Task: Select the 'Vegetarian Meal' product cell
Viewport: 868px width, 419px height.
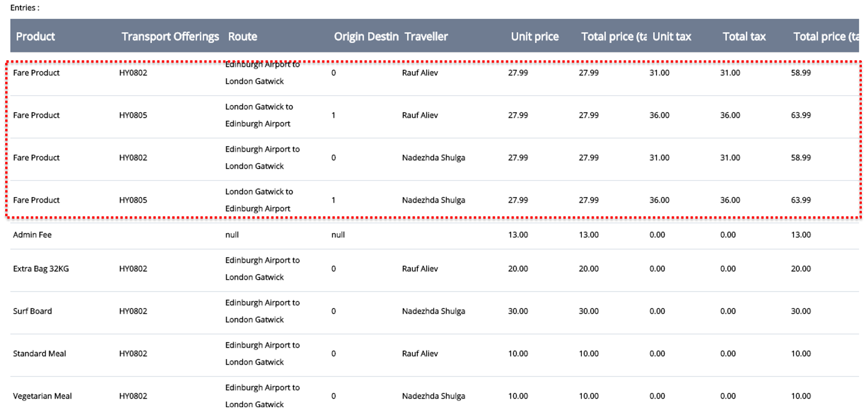Action: (x=42, y=396)
